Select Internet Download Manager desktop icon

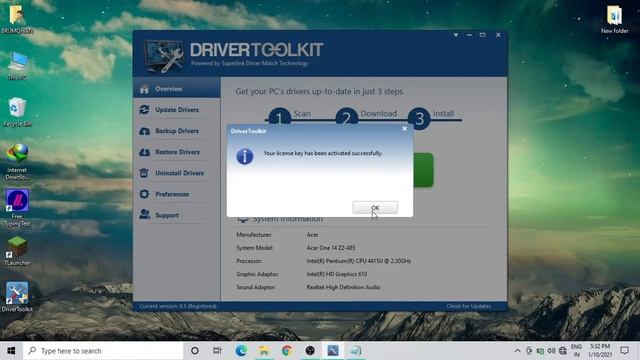(x=17, y=162)
